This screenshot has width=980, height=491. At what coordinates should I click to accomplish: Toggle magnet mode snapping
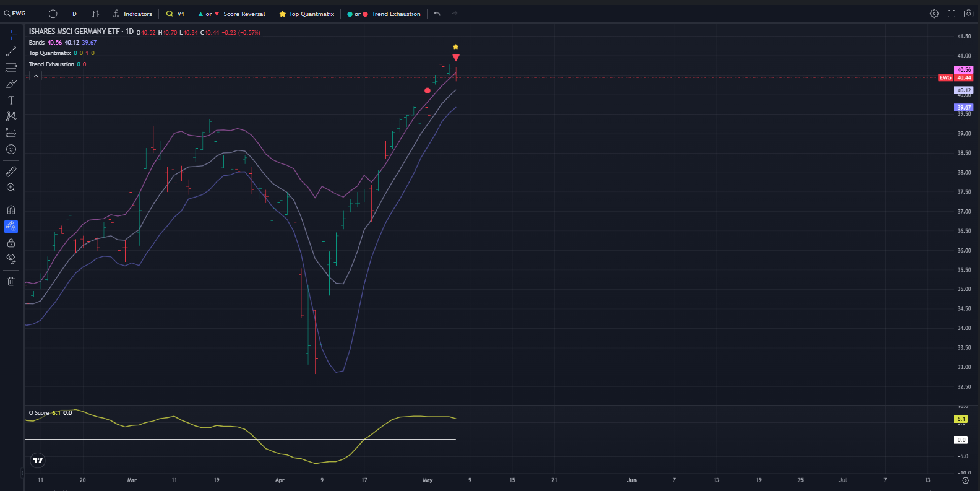(x=11, y=210)
